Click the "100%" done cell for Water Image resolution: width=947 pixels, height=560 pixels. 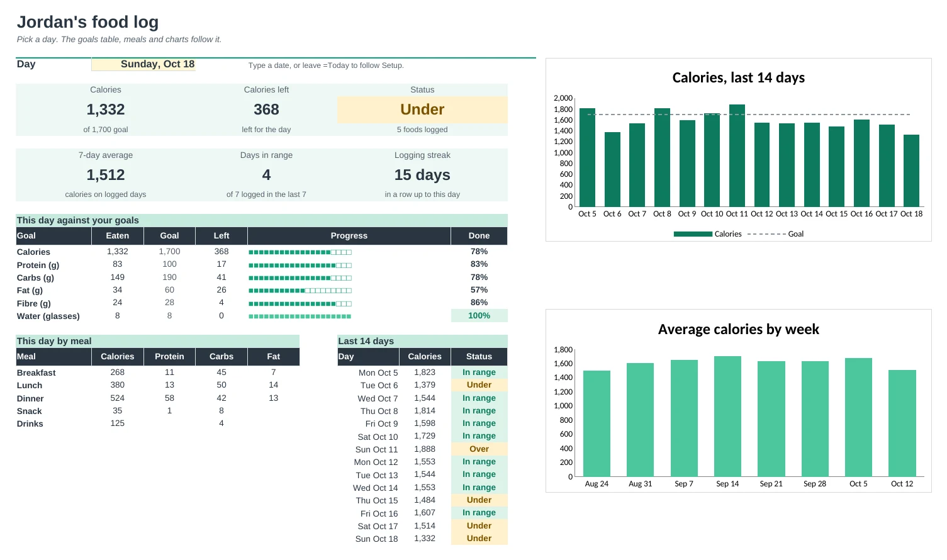click(x=479, y=316)
